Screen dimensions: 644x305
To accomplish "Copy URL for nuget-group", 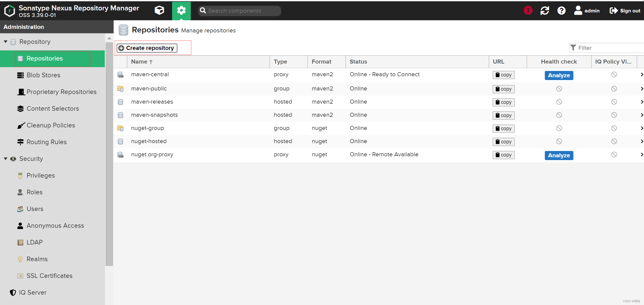I will [x=504, y=129].
